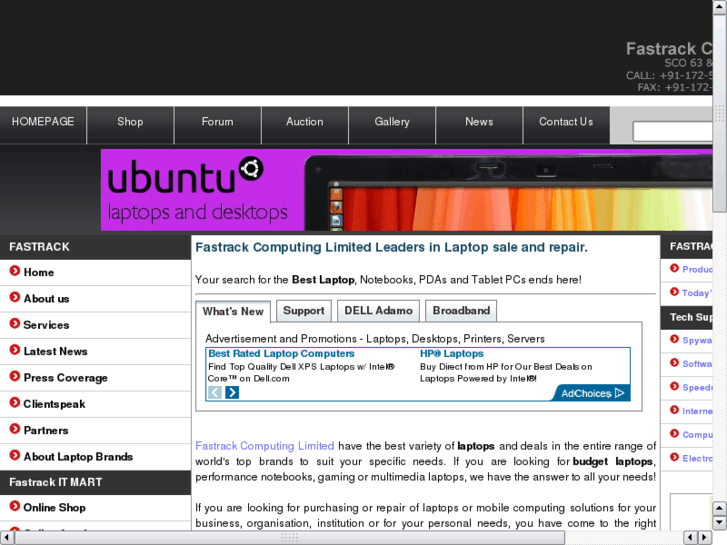Open the Online Shop sidebar link

pyautogui.click(x=55, y=508)
